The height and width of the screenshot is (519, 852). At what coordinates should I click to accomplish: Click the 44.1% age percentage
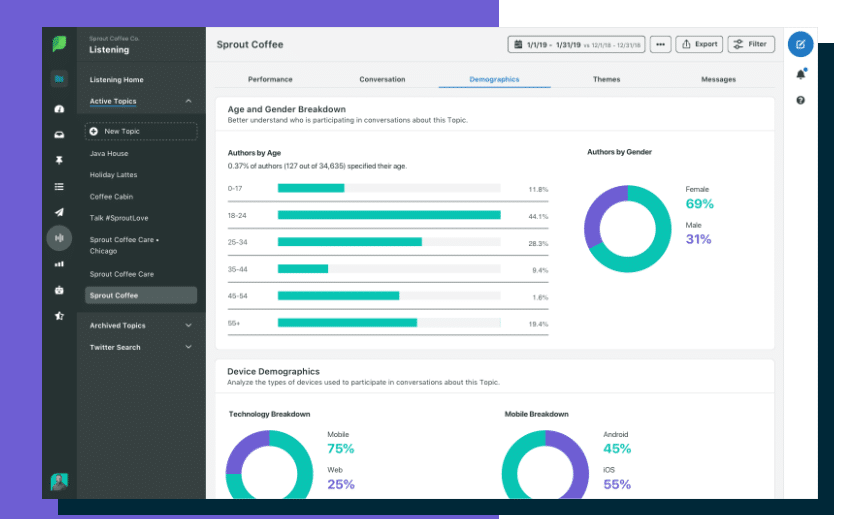pyautogui.click(x=538, y=217)
